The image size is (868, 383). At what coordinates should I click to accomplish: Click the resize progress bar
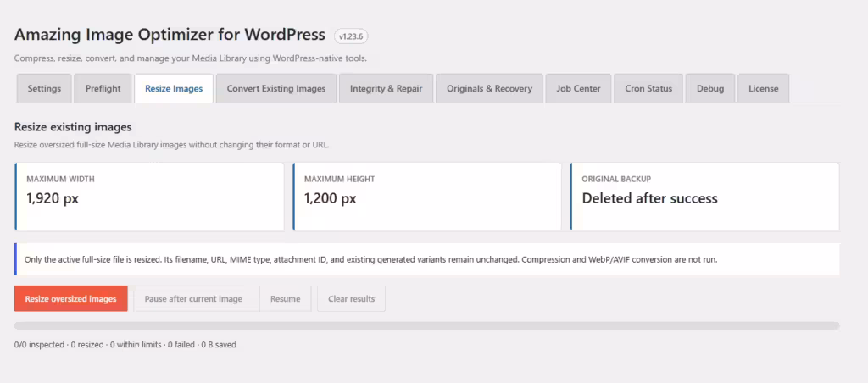[x=427, y=326]
